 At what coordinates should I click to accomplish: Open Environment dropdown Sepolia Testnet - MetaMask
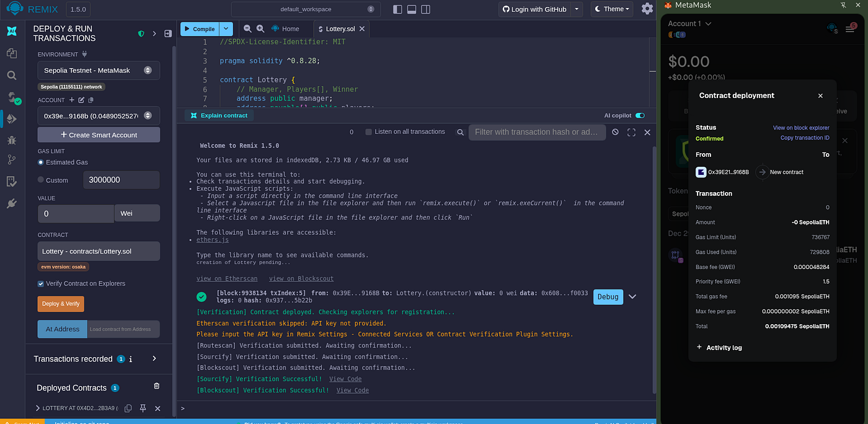pyautogui.click(x=99, y=70)
